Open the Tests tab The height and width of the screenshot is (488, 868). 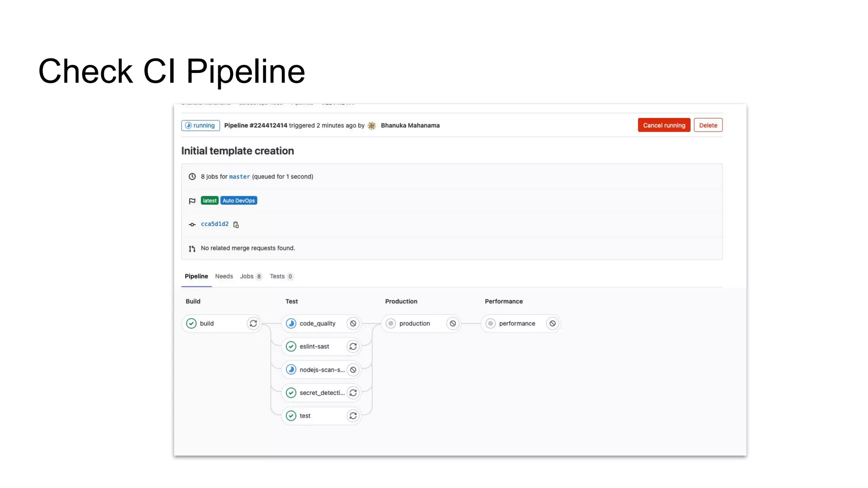(281, 276)
